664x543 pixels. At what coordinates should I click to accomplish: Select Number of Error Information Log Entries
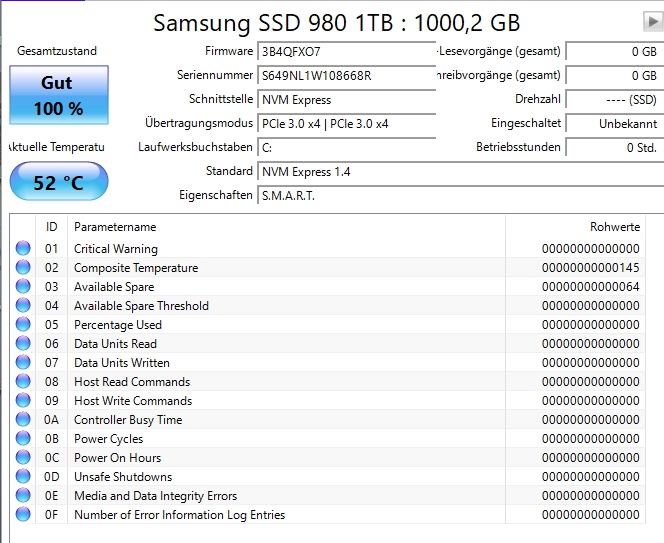(180, 515)
